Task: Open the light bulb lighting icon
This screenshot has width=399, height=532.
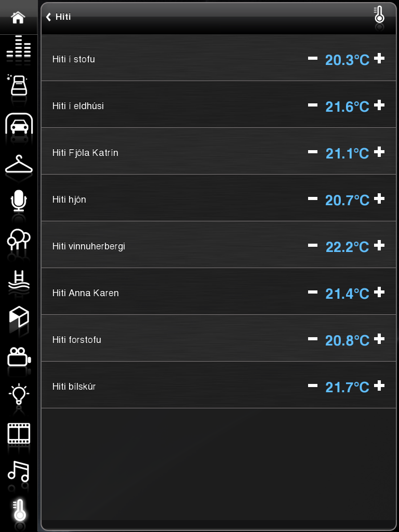Action: pos(19,394)
